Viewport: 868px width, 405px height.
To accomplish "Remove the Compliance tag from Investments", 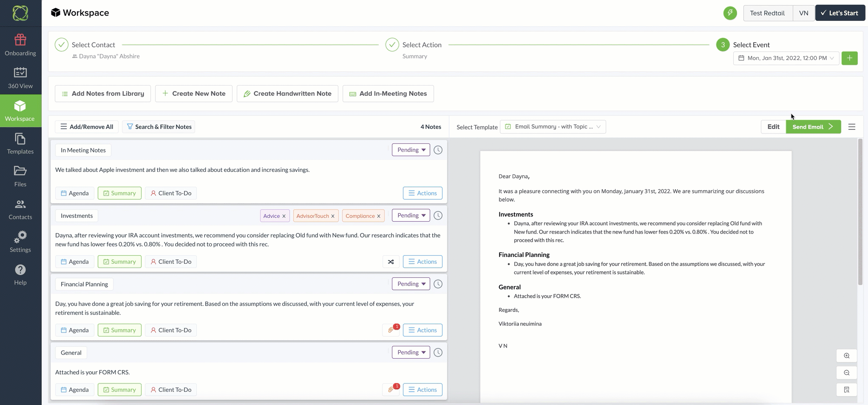I will point(379,216).
